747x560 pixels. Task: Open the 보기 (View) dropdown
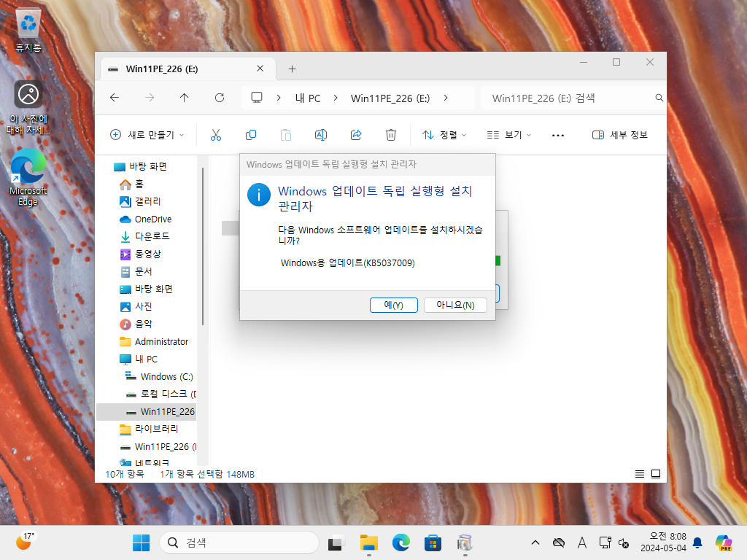point(508,135)
